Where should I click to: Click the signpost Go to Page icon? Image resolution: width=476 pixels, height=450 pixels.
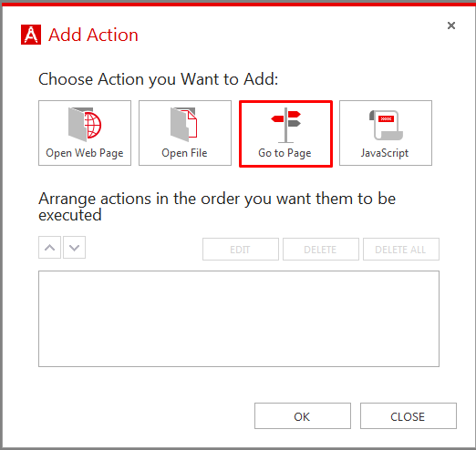(285, 125)
